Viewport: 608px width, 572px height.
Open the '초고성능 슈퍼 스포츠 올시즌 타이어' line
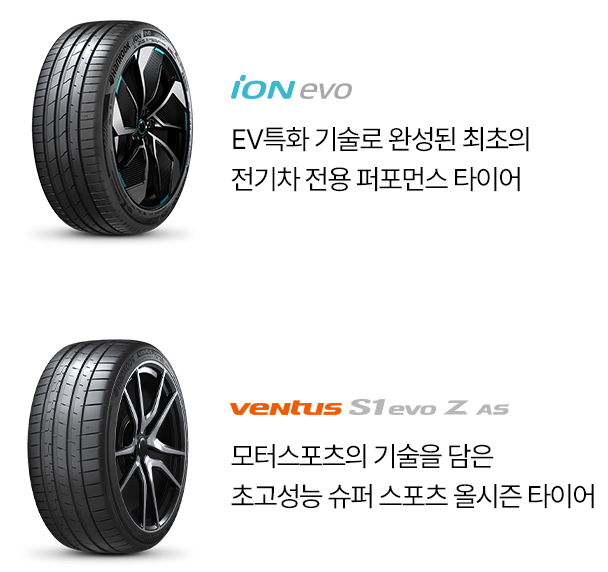click(413, 496)
